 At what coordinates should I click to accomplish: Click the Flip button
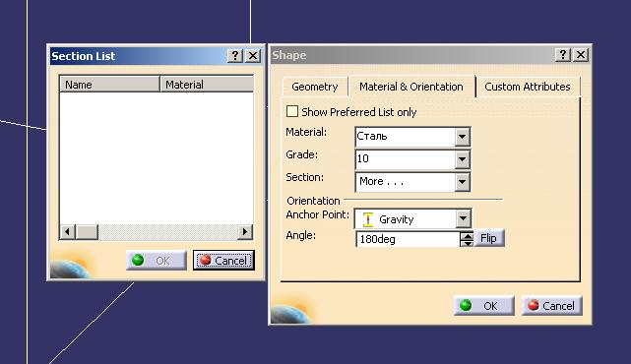(x=488, y=238)
